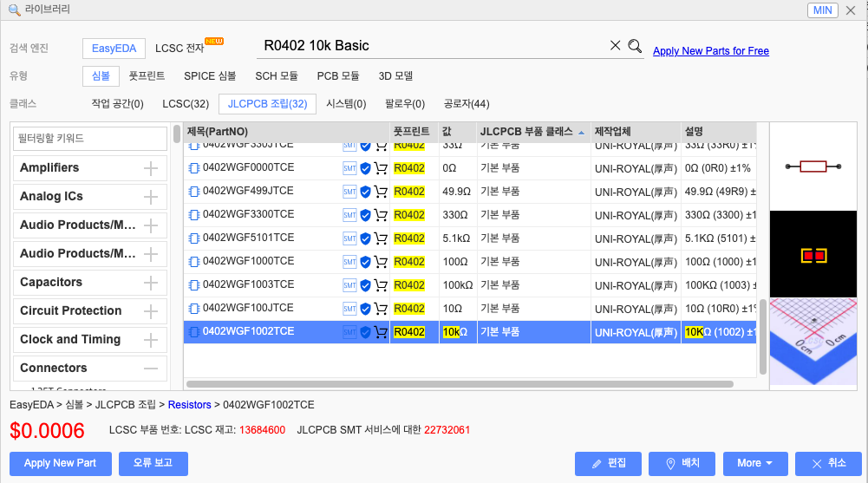Switch to 풋프린트 type tab
This screenshot has height=483, width=868.
point(147,75)
